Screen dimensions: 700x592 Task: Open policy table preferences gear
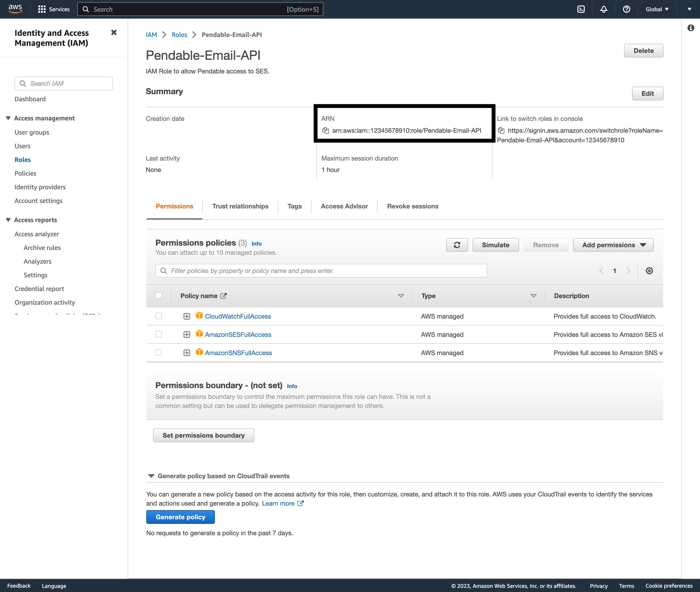pos(649,271)
